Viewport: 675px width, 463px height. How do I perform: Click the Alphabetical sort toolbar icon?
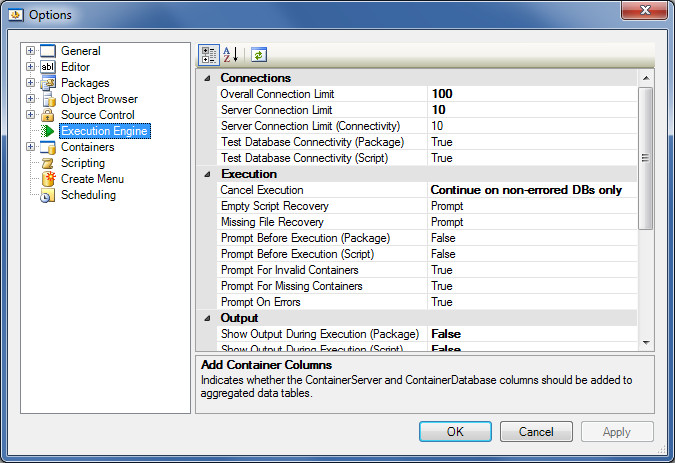click(x=230, y=54)
